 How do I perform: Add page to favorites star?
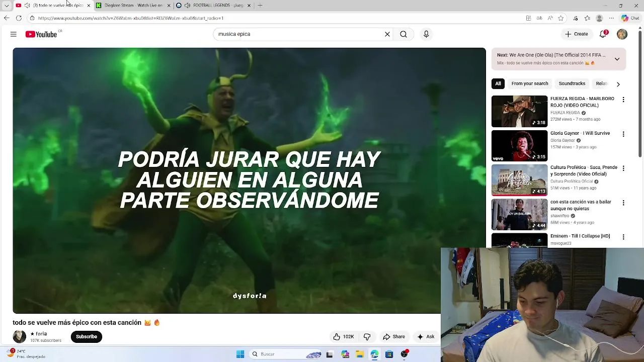click(561, 18)
